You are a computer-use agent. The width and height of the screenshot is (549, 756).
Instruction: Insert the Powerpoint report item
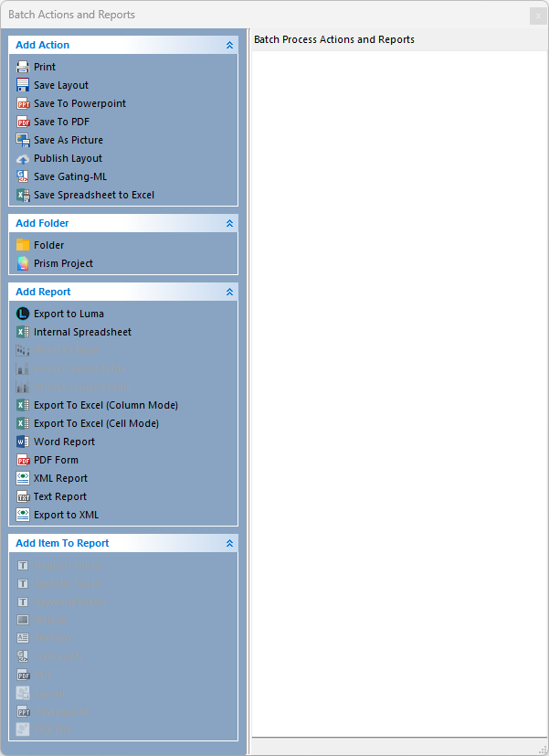coord(52,711)
